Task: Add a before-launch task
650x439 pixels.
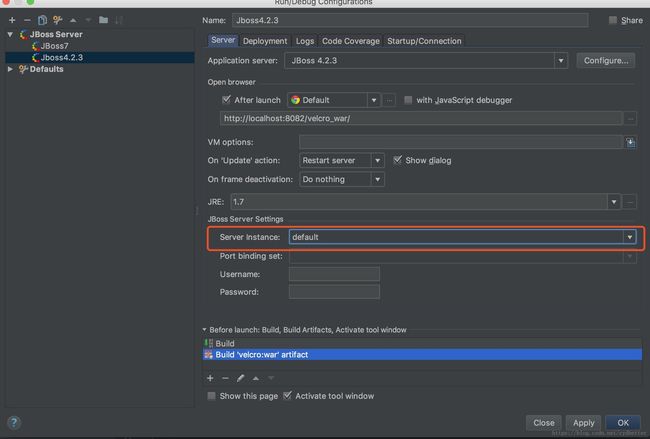Action: point(210,378)
